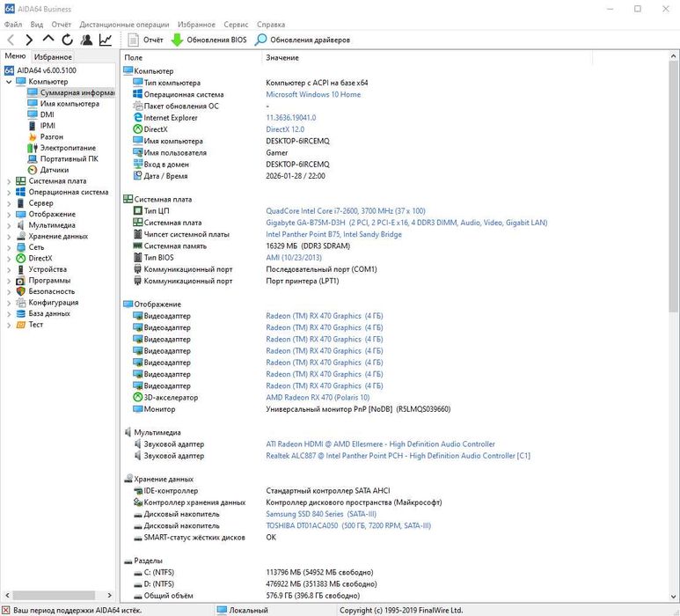Image resolution: width=680 pixels, height=616 pixels.
Task: Switch to the Меню tab
Action: (x=16, y=56)
